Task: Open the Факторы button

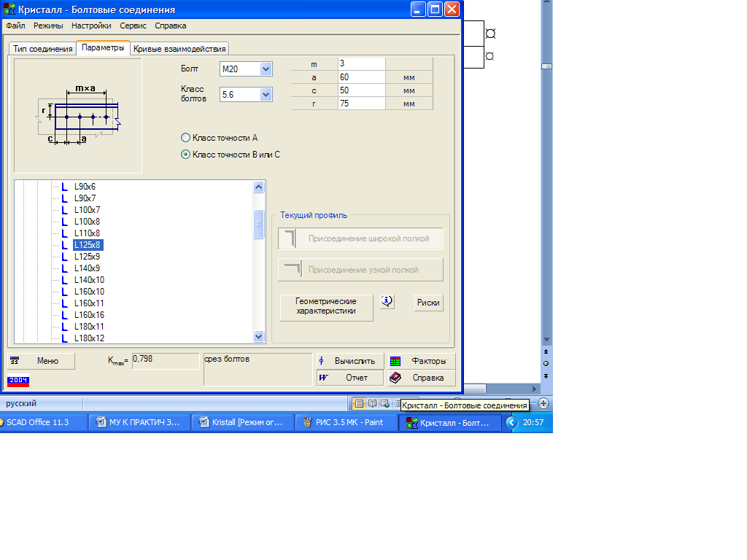Action: pyautogui.click(x=422, y=361)
